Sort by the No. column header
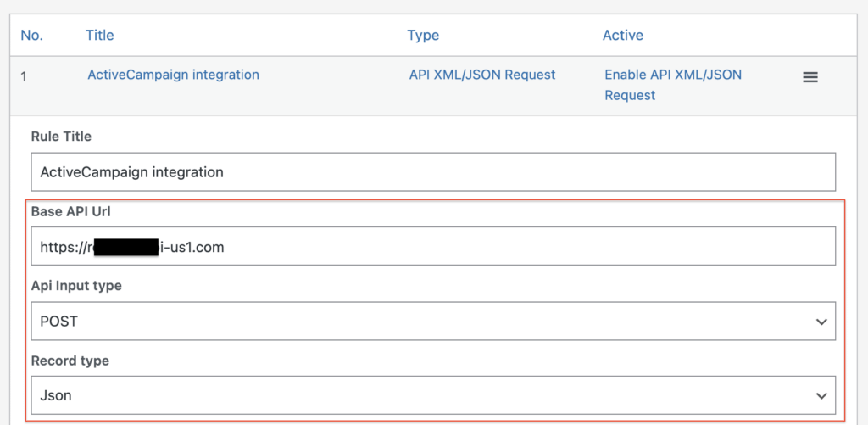Screen dimensions: 868x425 (x=31, y=36)
